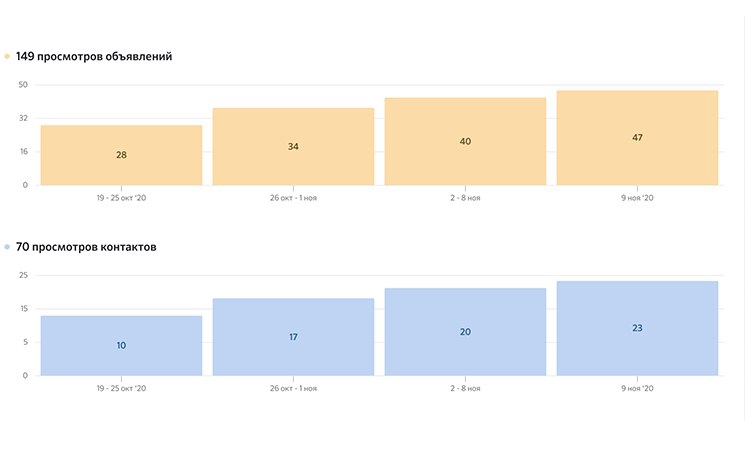Viewport: 745px width, 450px height.
Task: Click '2 - 8 ноя' label under yellow chart
Action: coord(465,198)
